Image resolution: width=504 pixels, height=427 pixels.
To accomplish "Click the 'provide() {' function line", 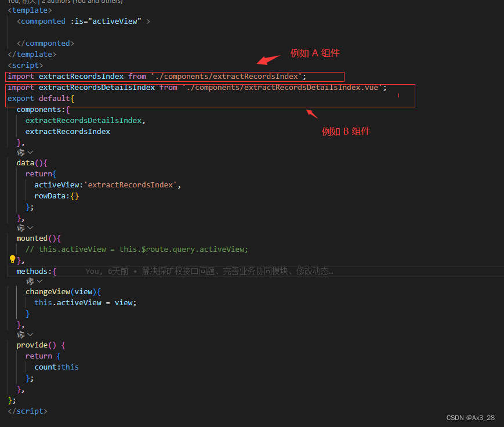I will tap(41, 345).
